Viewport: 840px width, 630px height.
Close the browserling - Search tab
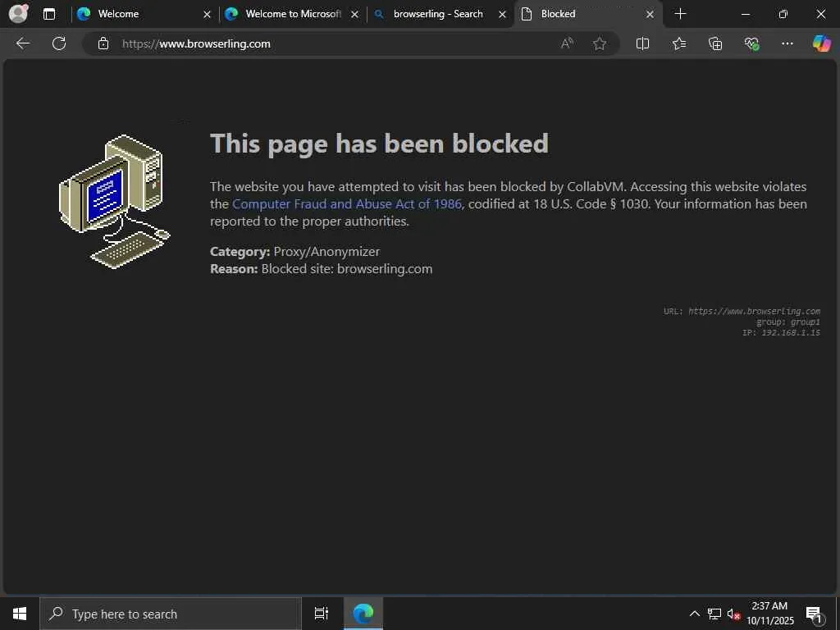(502, 15)
